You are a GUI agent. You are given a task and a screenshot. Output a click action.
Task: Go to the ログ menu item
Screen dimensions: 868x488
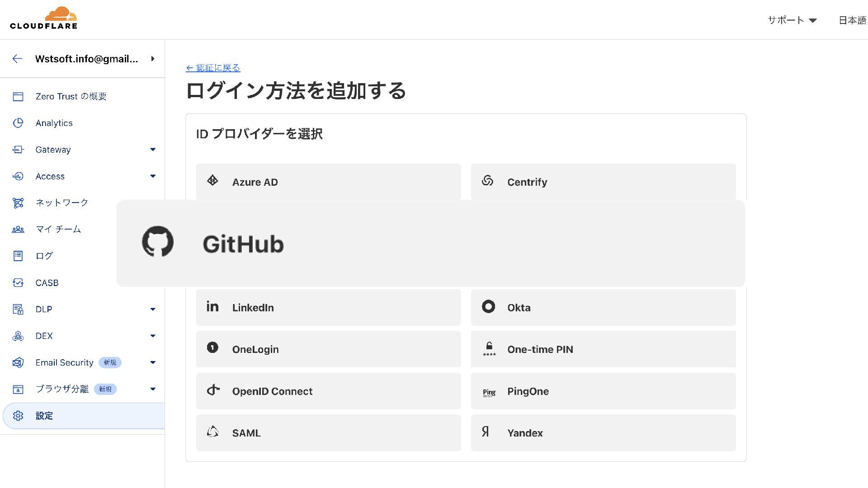(44, 256)
